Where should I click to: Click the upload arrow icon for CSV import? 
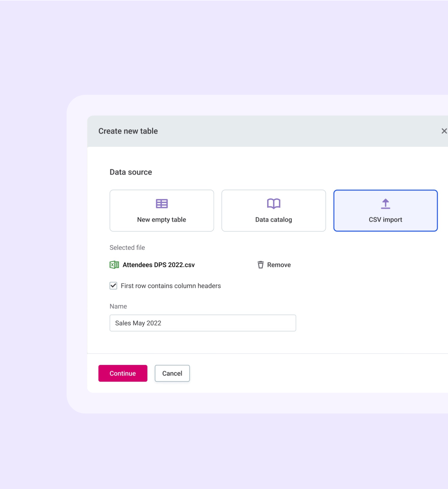[x=385, y=204]
